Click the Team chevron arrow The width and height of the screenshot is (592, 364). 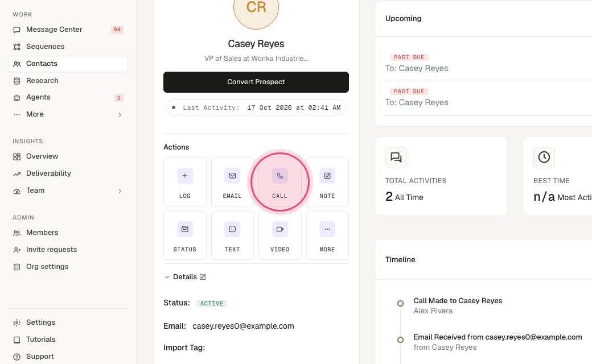120,191
